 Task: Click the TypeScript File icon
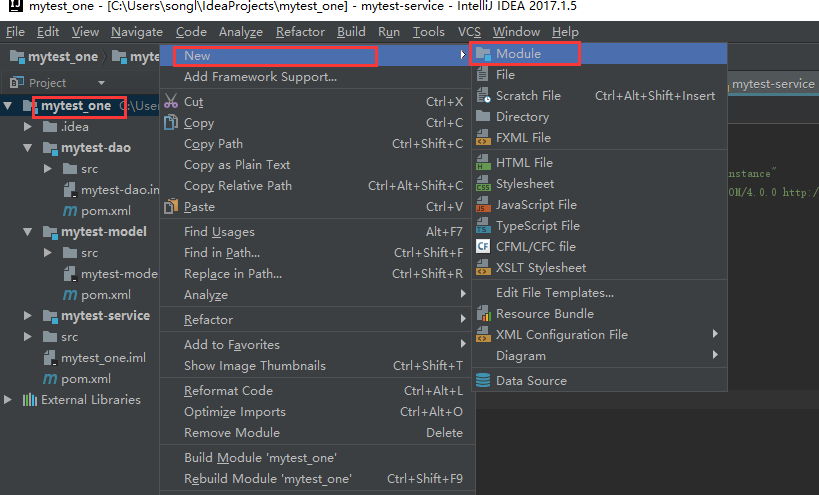point(483,226)
